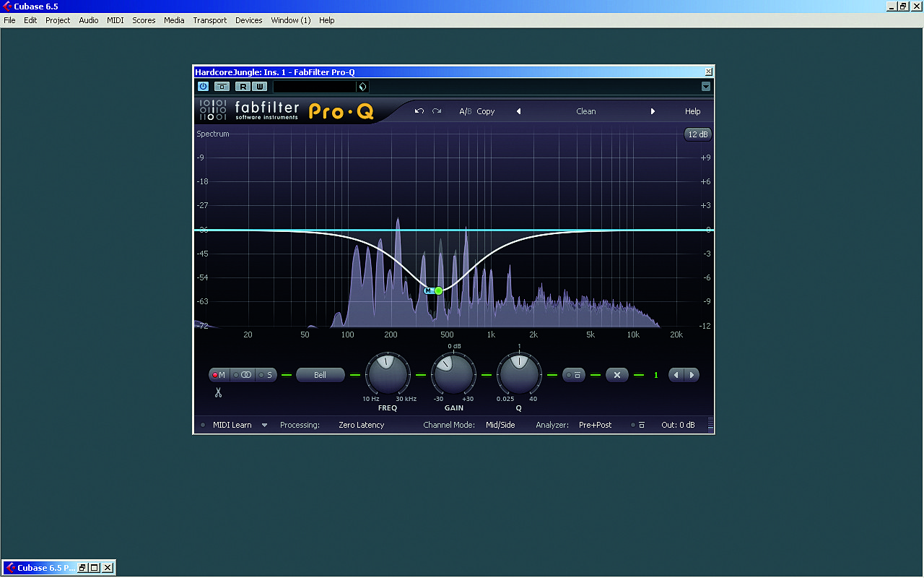This screenshot has height=578, width=924.
Task: Open the preset management icon beside preset field
Action: 362,87
